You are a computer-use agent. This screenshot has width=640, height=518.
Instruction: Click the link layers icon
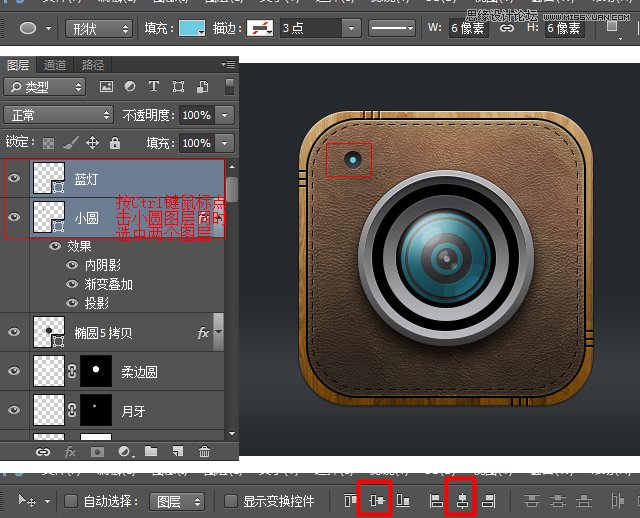point(43,452)
